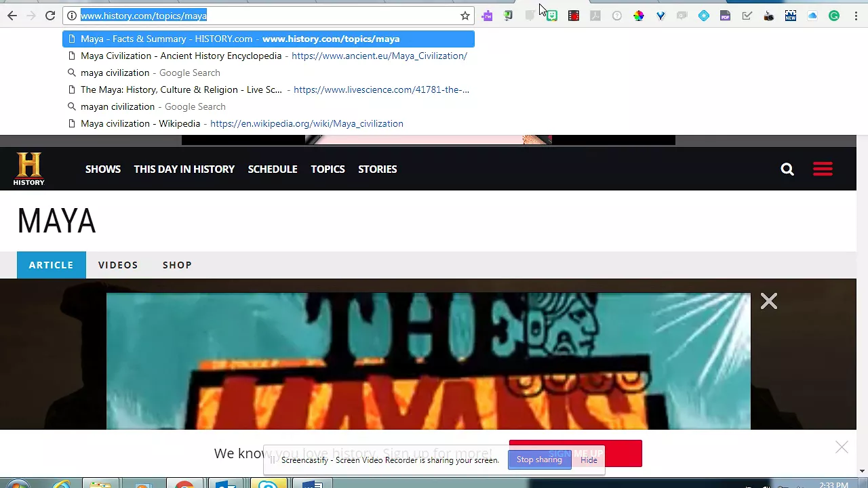Click the Maya video thumbnail
868x488 pixels.
coord(429,361)
